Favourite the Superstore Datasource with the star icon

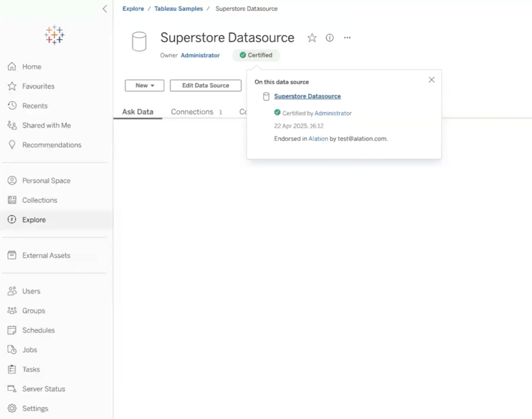(x=312, y=38)
